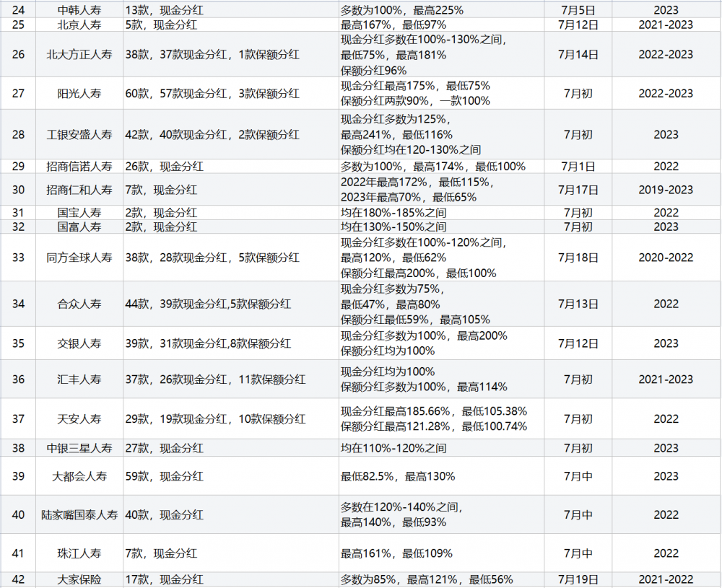Click the 汇丰人寿 dividend rate cell
Viewport: 722px width, 588px height.
[441, 379]
